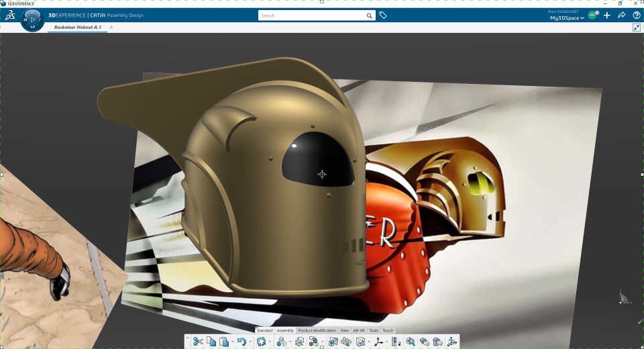
Task: Click the measure ruler icon
Action: tap(396, 342)
